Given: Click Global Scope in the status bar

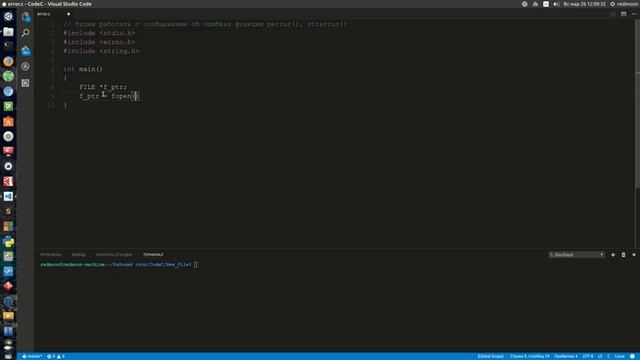Looking at the screenshot, I should coord(490,356).
